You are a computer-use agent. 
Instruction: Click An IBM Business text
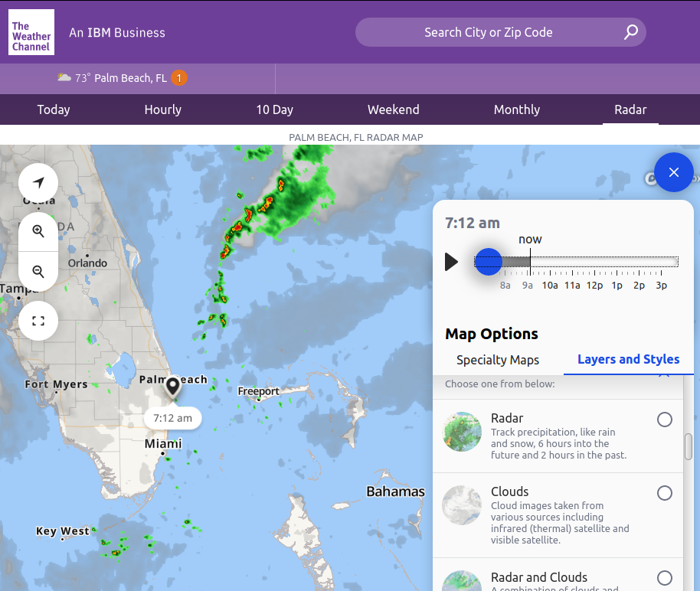pyautogui.click(x=117, y=33)
